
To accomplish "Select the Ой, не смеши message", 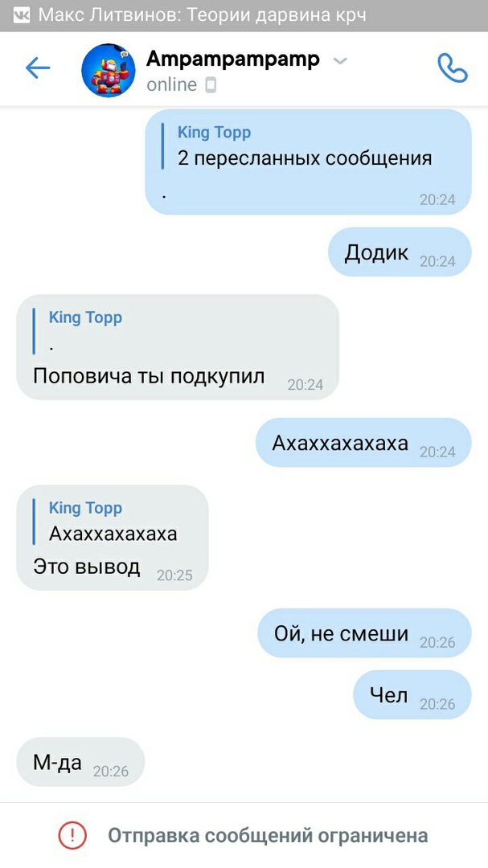I will 364,633.
